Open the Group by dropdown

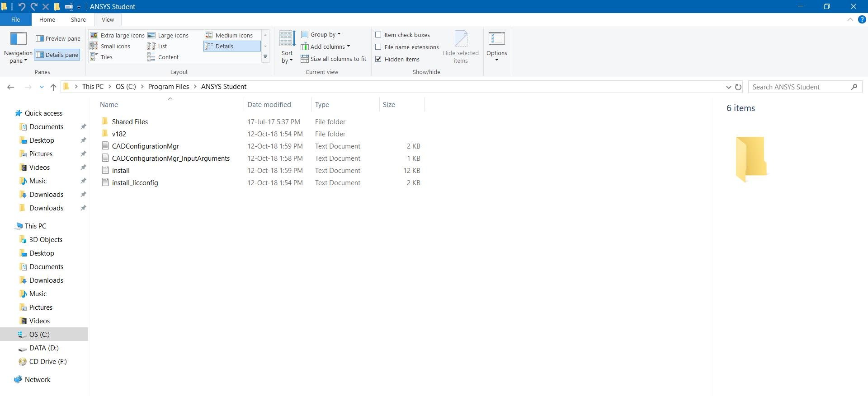(321, 34)
